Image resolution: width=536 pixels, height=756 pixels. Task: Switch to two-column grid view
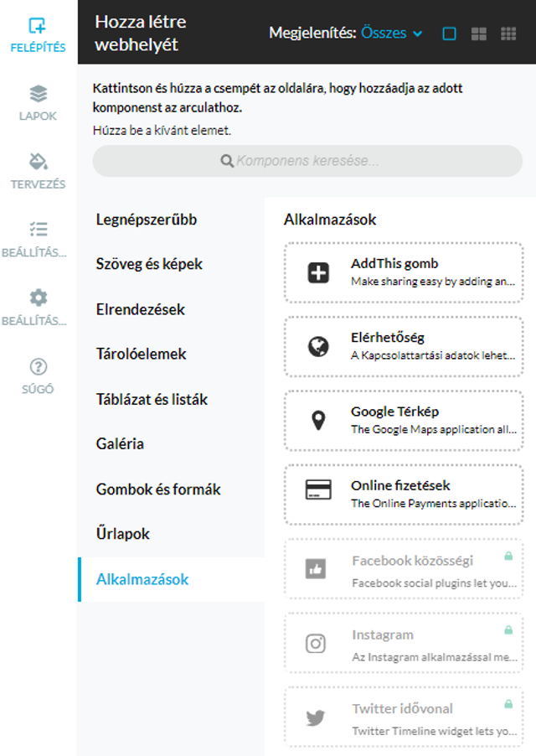[x=478, y=34]
